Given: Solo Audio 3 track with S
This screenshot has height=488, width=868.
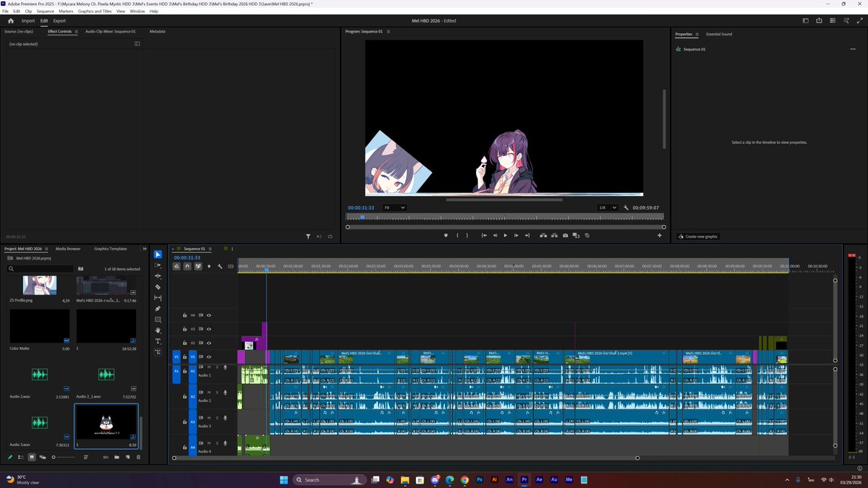Looking at the screenshot, I should pyautogui.click(x=217, y=419).
